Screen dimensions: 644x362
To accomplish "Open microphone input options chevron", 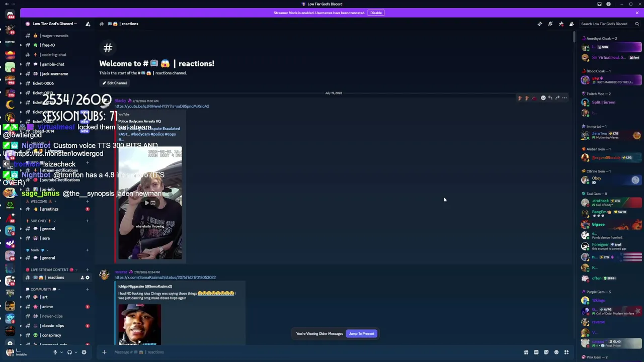I will 61,352.
